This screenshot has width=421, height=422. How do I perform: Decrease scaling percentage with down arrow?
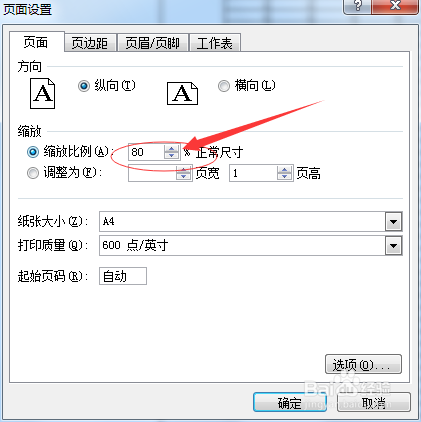[171, 155]
